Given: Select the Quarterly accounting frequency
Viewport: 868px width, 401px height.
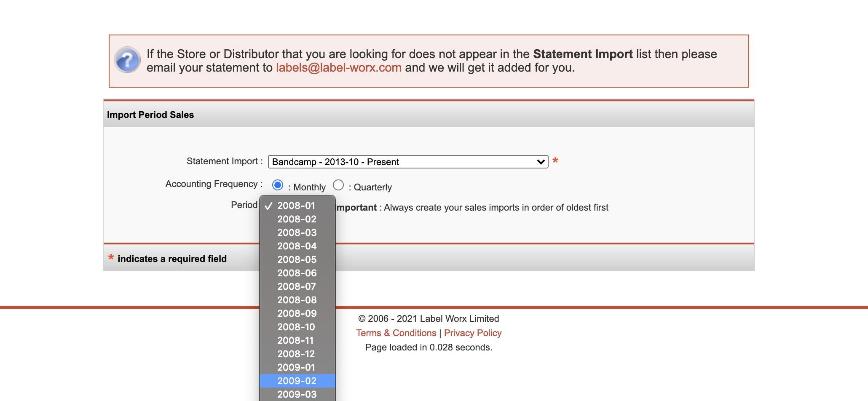Looking at the screenshot, I should [x=338, y=185].
